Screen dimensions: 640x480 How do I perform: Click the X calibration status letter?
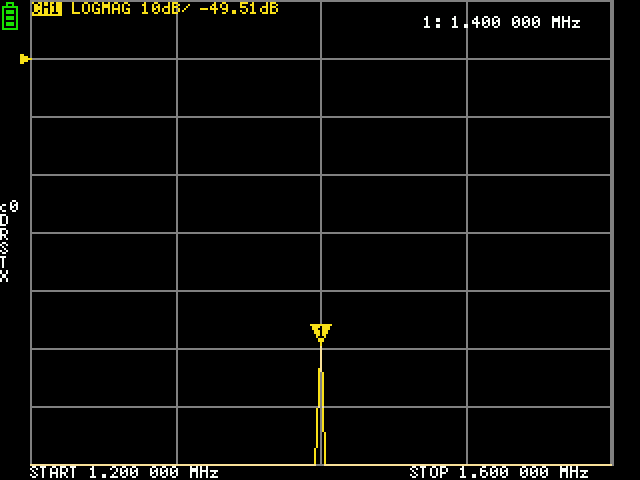click(5, 276)
